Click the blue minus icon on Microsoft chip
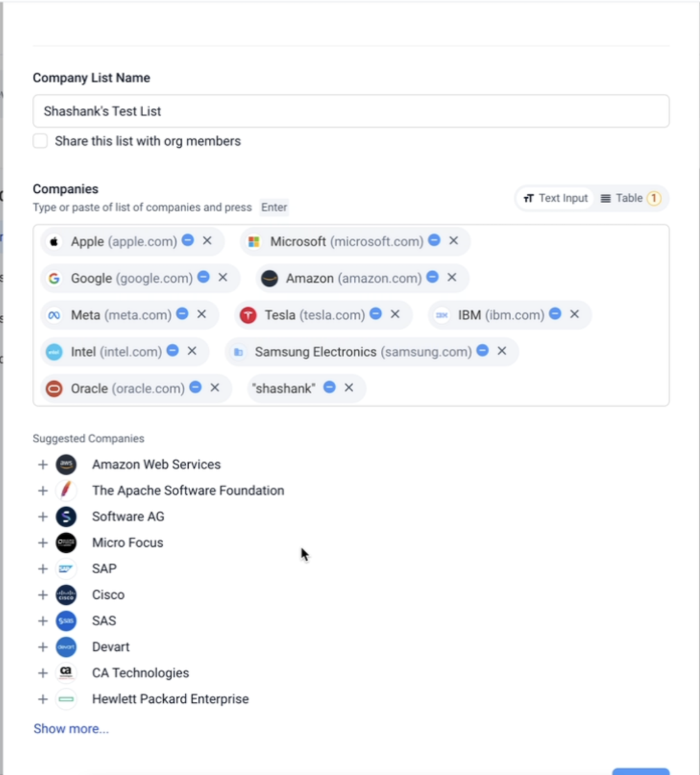700x775 pixels. pos(435,240)
